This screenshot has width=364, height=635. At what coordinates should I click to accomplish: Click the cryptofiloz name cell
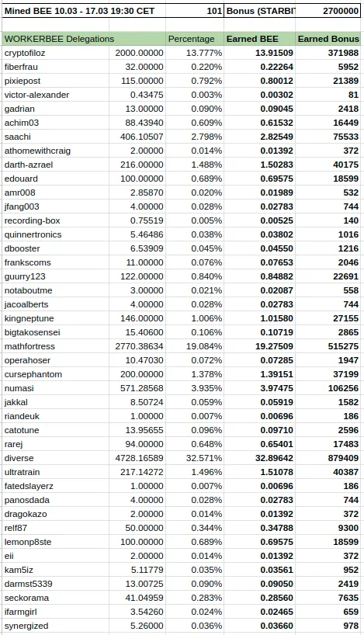55,53
